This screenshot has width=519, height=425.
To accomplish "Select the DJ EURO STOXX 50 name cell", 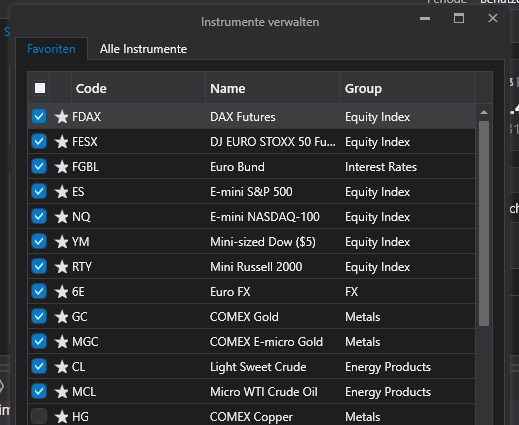I will tap(273, 142).
